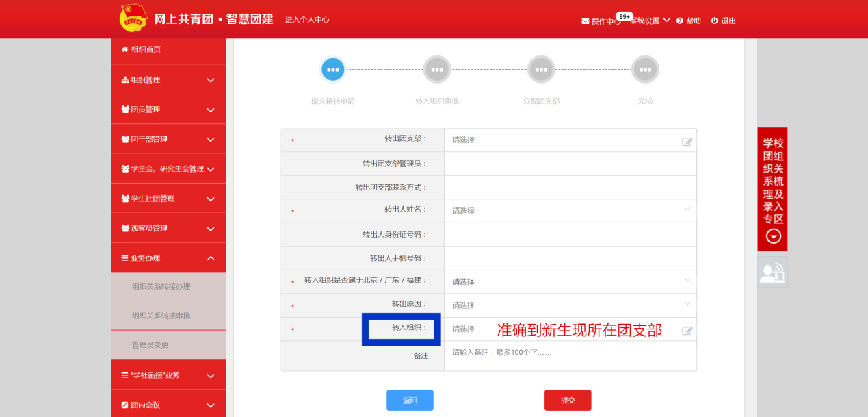Click the blue 返回 button

click(x=410, y=401)
